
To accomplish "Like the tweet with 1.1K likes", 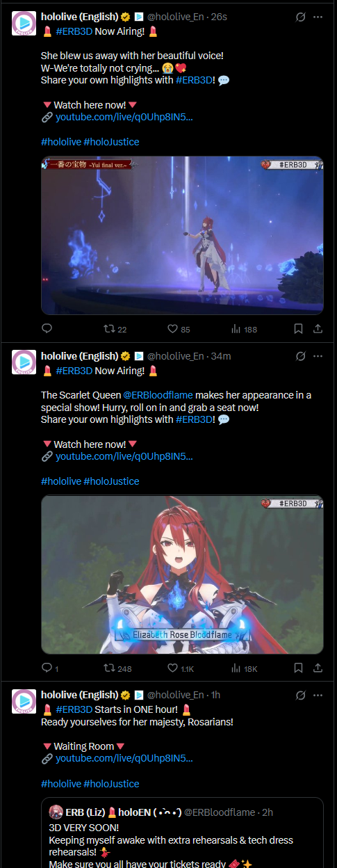I will pos(181,668).
